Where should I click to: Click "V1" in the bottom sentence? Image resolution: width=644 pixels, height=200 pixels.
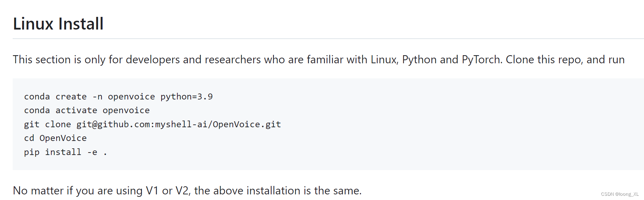tap(152, 191)
